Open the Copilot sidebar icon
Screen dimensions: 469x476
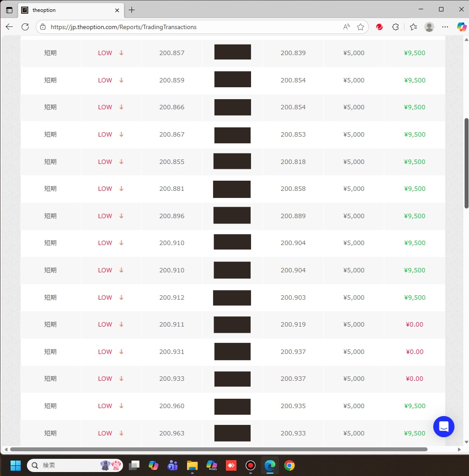[461, 27]
